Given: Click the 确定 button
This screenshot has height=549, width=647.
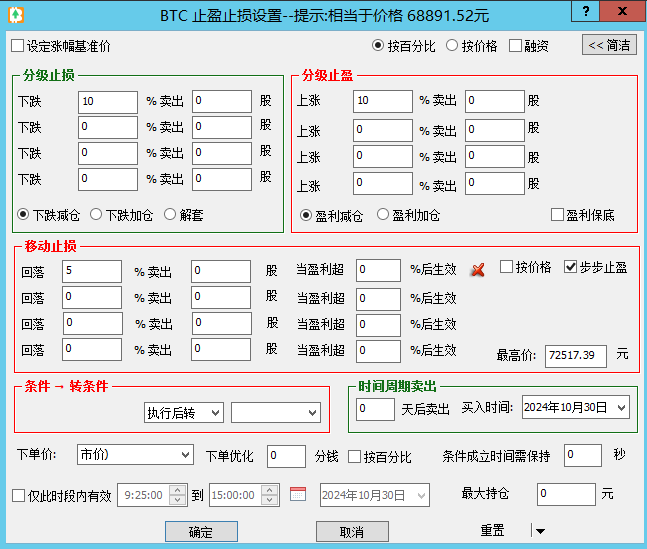Looking at the screenshot, I should tap(201, 532).
